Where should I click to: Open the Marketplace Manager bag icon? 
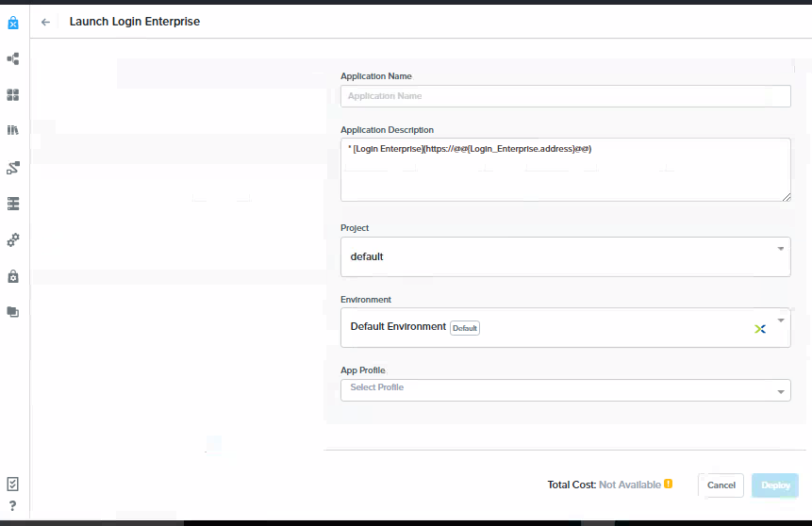coord(13,276)
